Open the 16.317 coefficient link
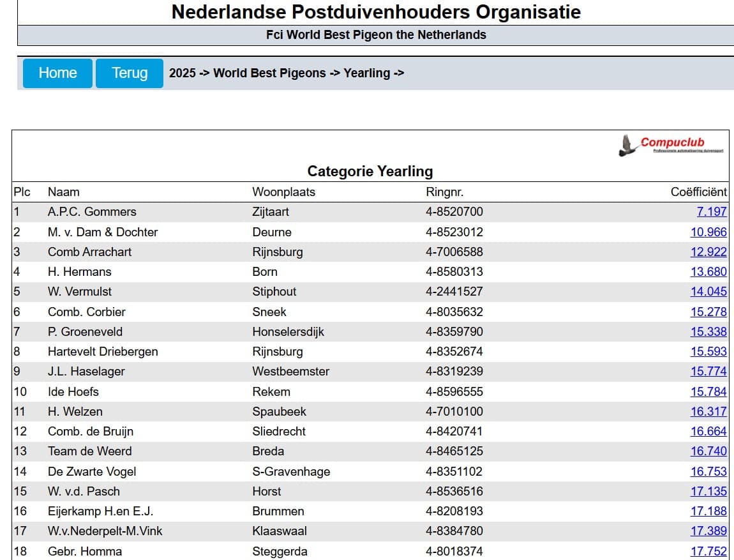 click(708, 412)
